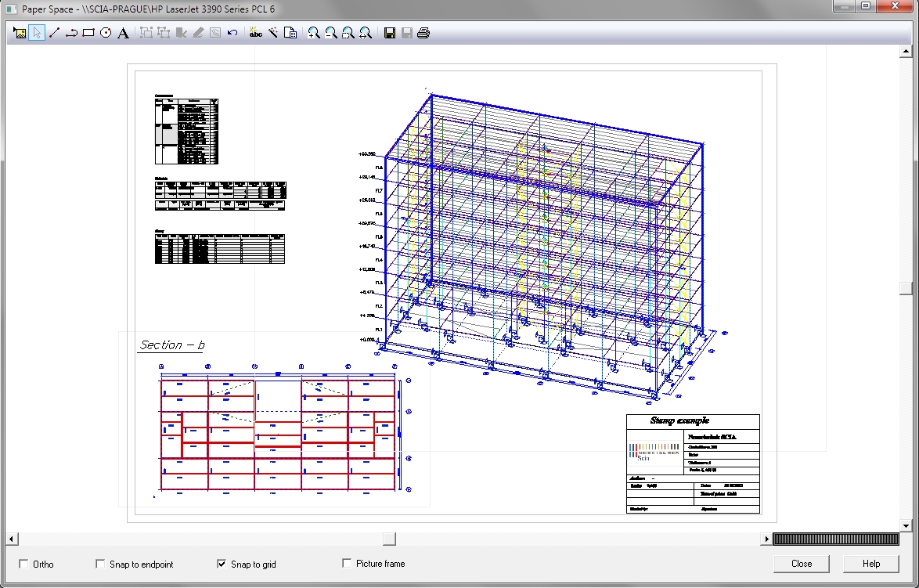Activate the selection arrow tool
The height and width of the screenshot is (588, 919).
point(37,33)
